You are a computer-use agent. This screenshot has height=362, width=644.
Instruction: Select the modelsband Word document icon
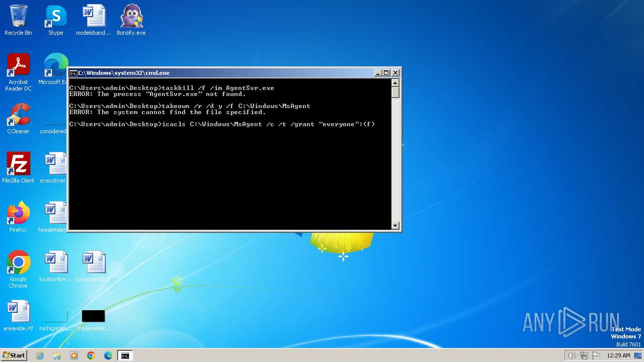tap(94, 20)
